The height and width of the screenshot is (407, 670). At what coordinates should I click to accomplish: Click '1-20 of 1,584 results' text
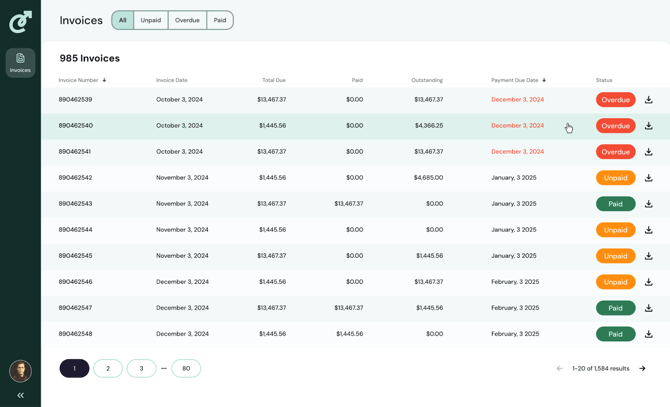click(x=601, y=368)
